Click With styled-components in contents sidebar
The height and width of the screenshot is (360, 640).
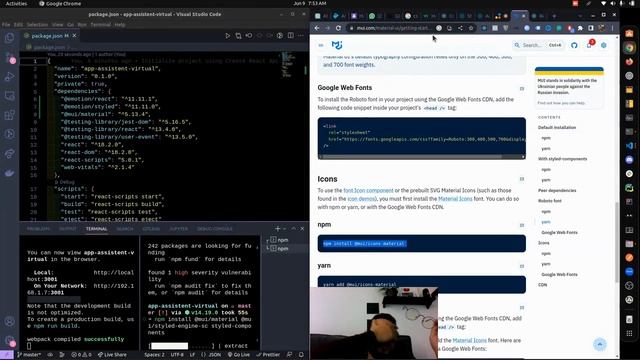562,159
